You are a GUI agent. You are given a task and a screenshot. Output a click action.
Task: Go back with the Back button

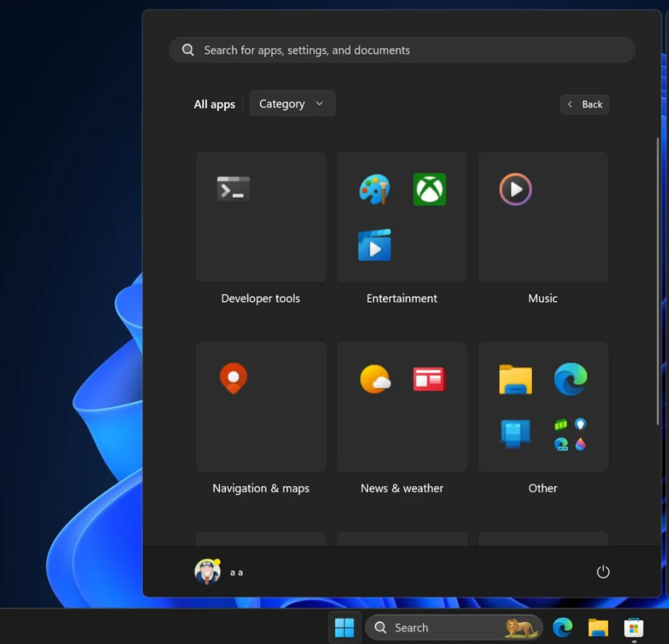point(585,105)
